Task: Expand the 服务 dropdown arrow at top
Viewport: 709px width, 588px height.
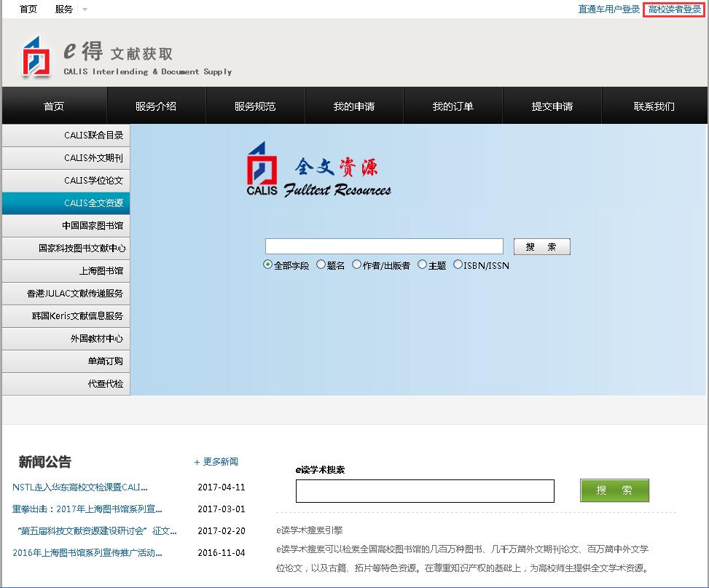Action: (85, 9)
